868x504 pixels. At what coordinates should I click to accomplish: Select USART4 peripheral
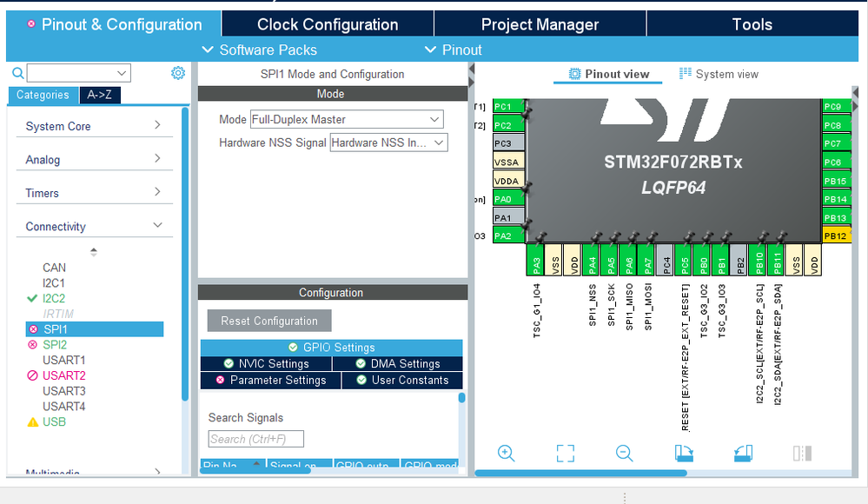click(64, 407)
